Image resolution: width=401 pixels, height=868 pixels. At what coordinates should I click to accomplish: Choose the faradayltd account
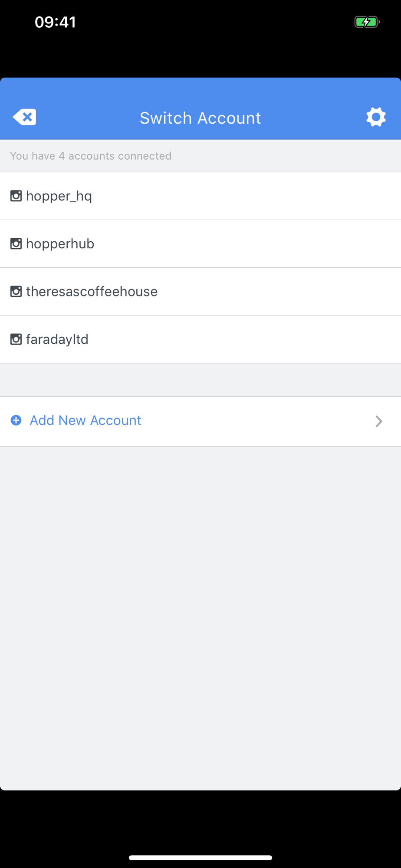(57, 339)
